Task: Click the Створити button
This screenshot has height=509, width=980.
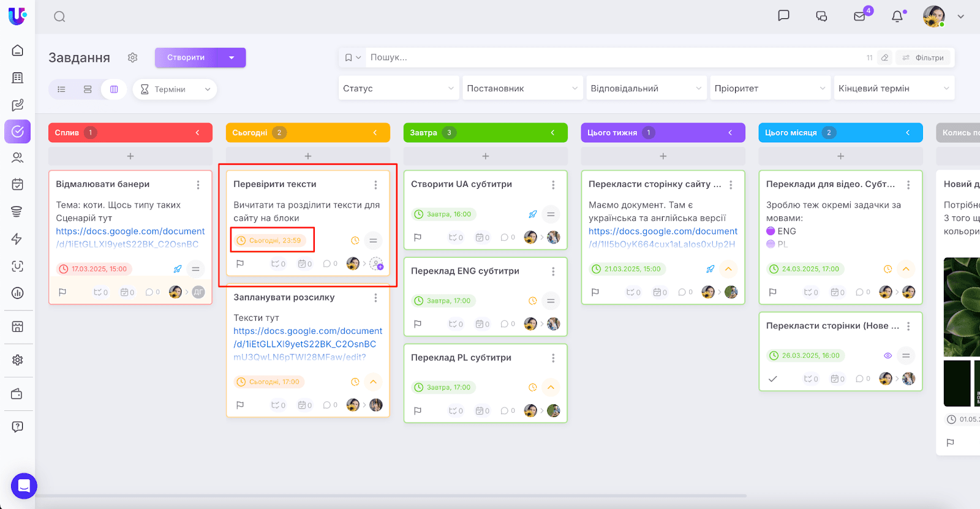Action: pyautogui.click(x=186, y=58)
